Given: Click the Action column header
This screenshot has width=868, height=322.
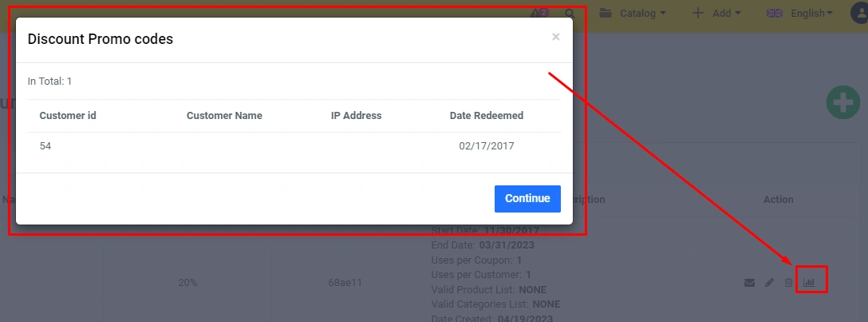Looking at the screenshot, I should point(779,200).
